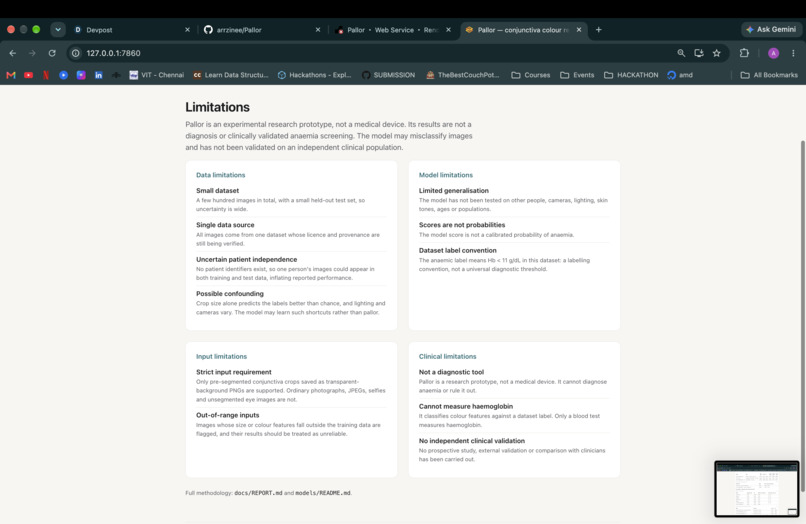Close the Pallor Web Service tab
Image resolution: width=806 pixels, height=524 pixels.
(x=448, y=30)
